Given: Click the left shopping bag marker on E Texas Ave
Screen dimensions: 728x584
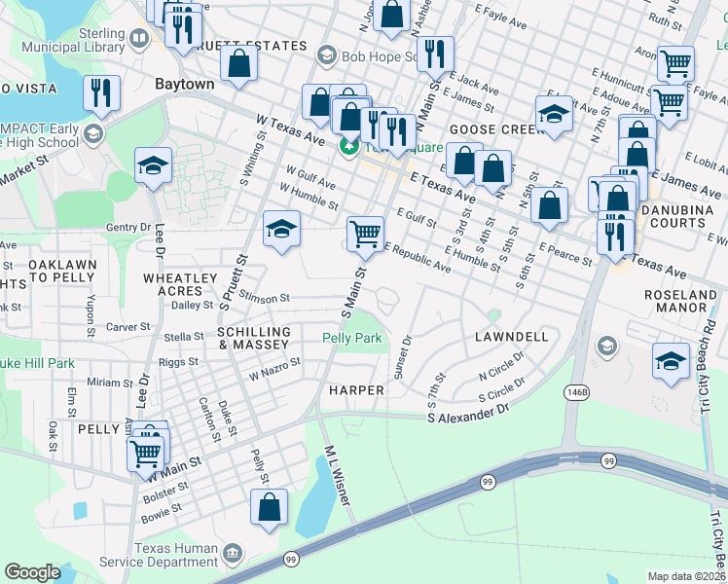Looking at the screenshot, I should pos(465,163).
